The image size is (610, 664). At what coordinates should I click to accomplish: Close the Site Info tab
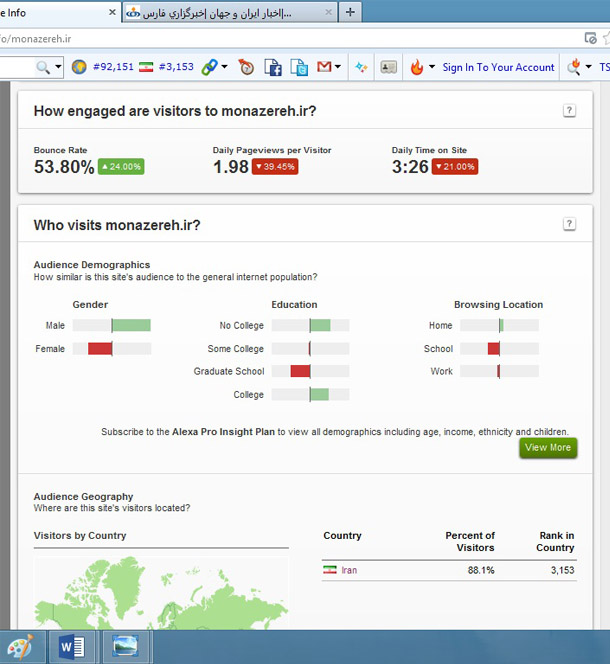[112, 12]
